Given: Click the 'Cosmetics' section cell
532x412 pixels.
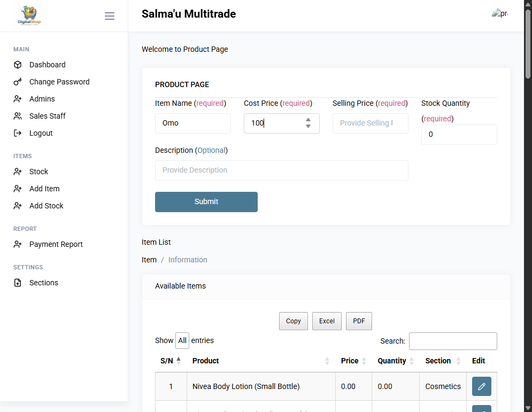Looking at the screenshot, I should pyautogui.click(x=443, y=386).
